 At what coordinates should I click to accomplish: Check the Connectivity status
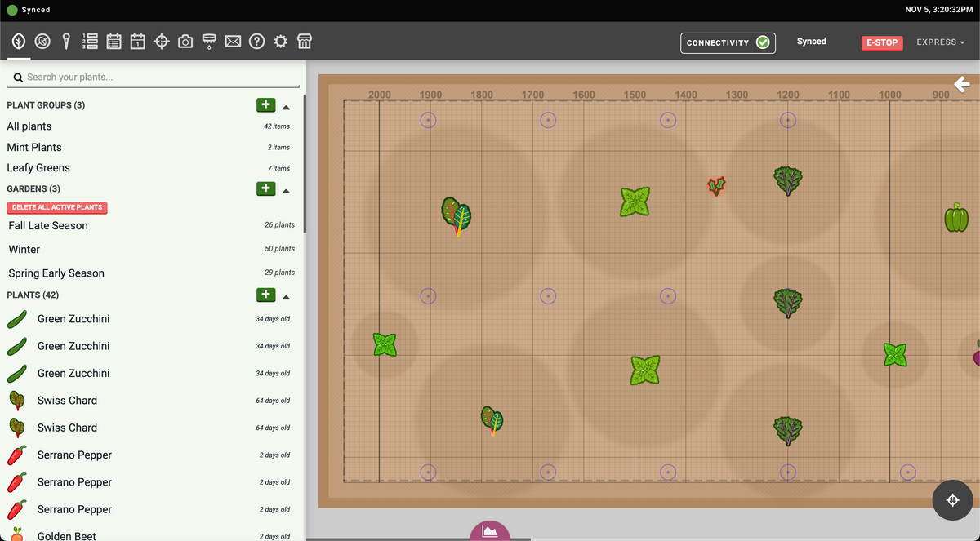(728, 42)
